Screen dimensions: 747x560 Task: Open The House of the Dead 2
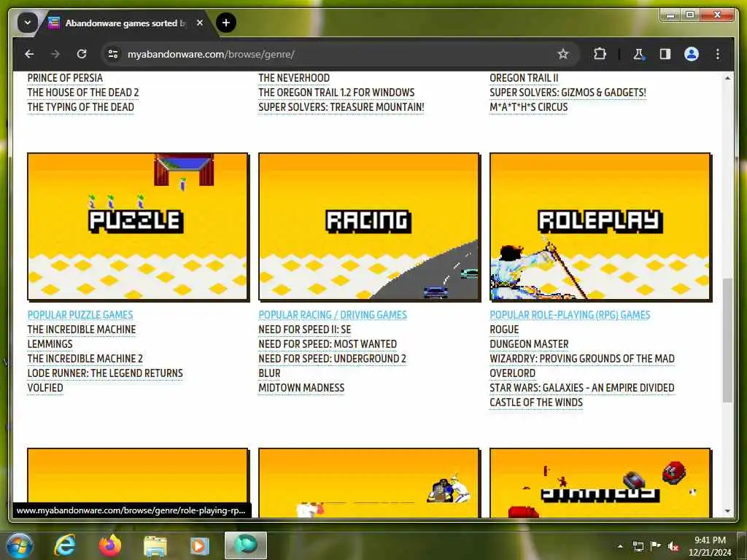83,93
